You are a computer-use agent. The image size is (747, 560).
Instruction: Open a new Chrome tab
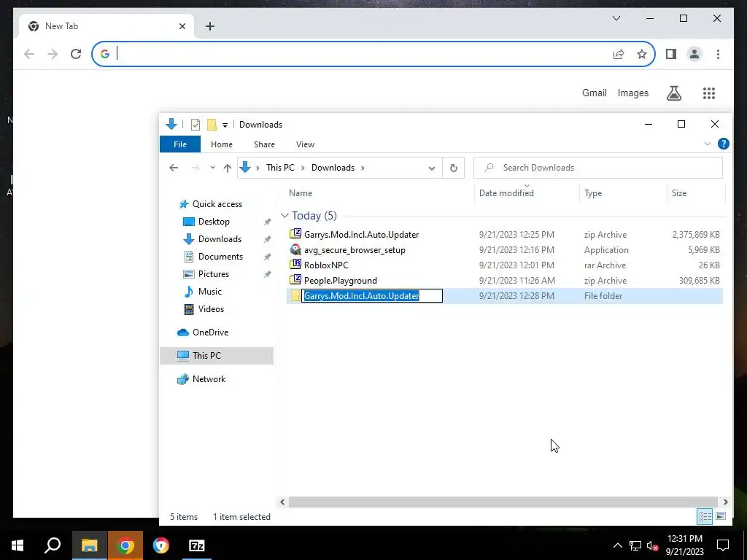point(209,26)
